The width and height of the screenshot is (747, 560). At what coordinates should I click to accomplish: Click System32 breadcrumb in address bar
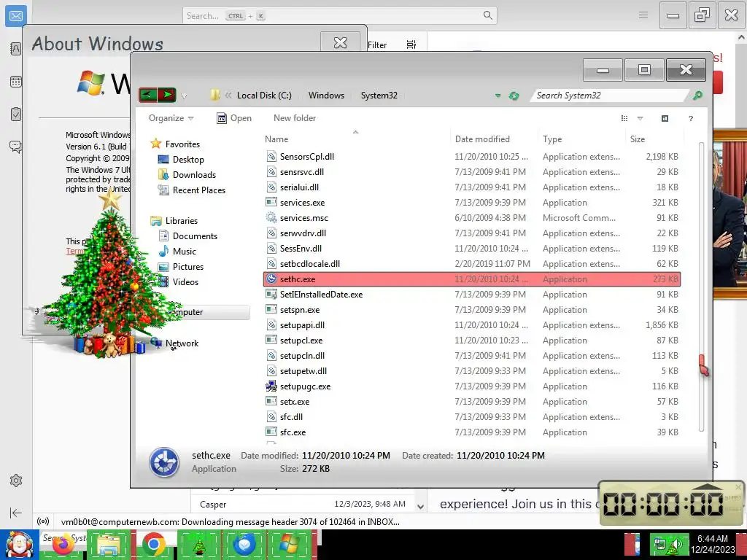point(379,96)
